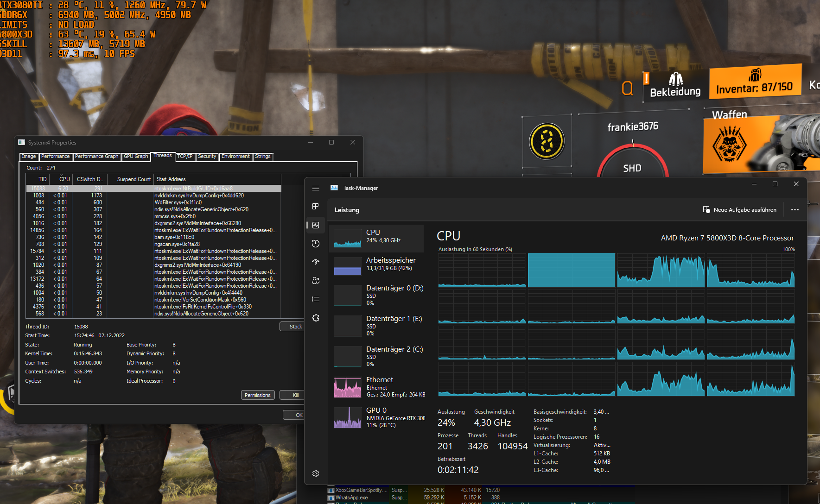Open the Security tab
Image resolution: width=820 pixels, height=504 pixels.
pyautogui.click(x=207, y=157)
